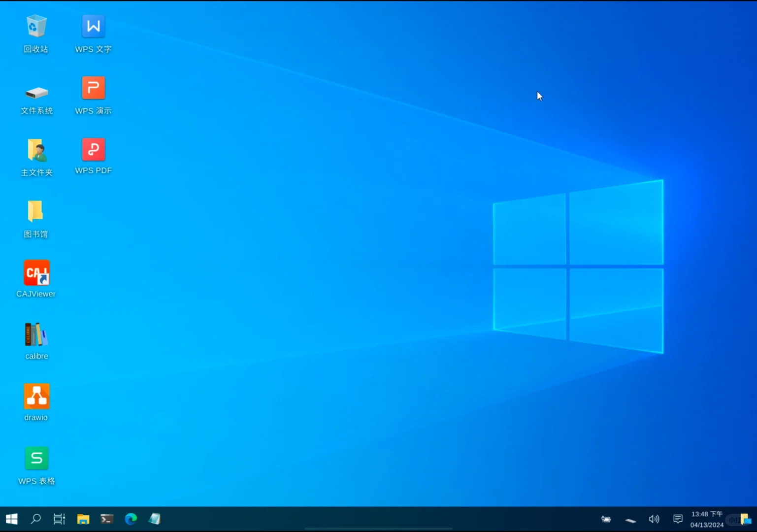Screen dimensions: 757x532
Task: Launch File Explorer from the taskbar
Action: pyautogui.click(x=83, y=519)
